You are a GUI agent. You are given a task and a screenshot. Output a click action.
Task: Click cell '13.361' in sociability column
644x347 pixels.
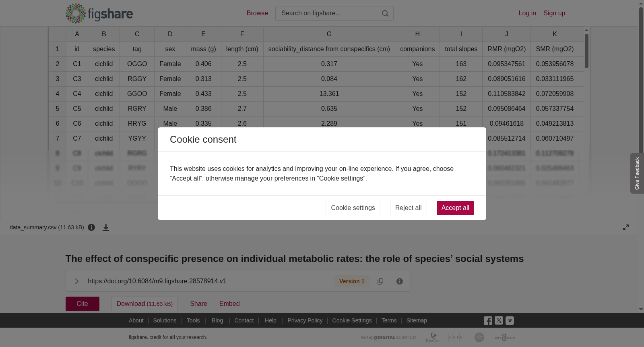[329, 94]
